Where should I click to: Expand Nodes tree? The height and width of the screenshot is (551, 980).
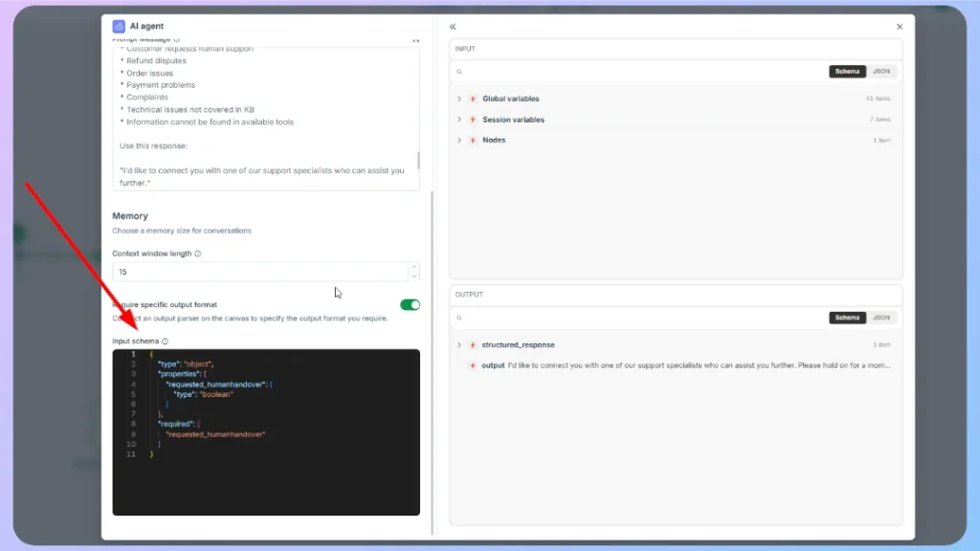459,140
